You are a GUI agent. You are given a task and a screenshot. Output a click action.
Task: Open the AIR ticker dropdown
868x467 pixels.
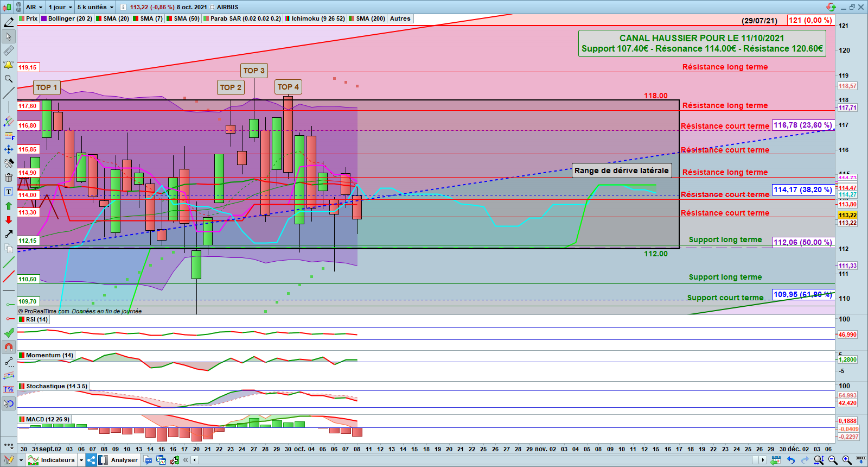click(34, 7)
